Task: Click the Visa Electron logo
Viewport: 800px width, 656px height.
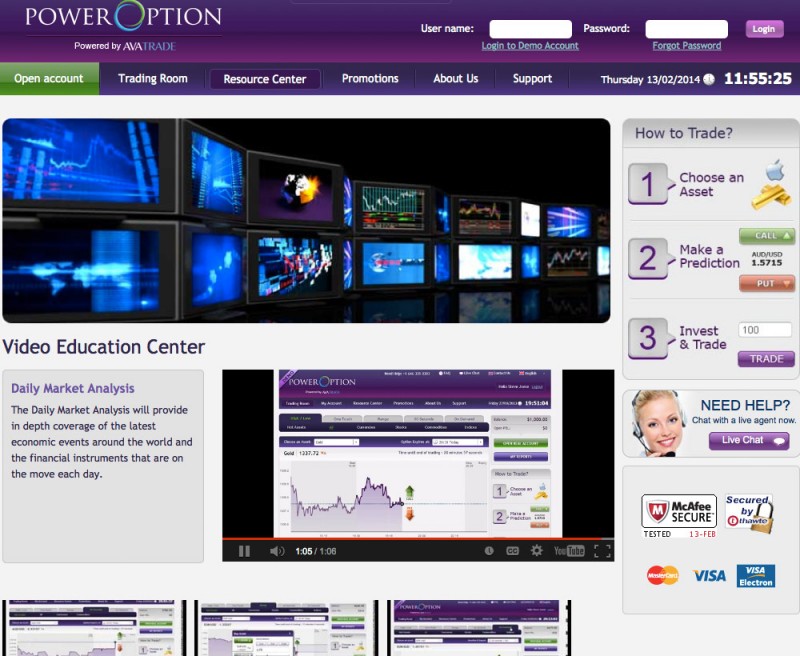Action: [x=756, y=576]
